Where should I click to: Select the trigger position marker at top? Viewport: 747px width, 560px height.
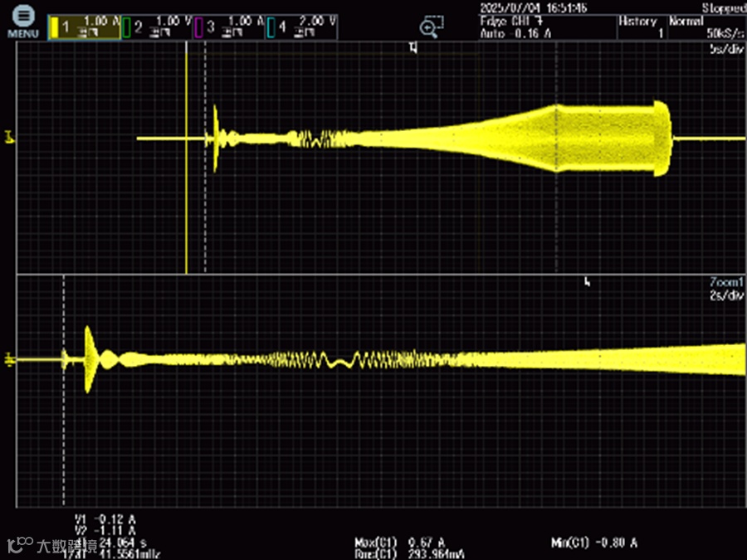coord(413,47)
